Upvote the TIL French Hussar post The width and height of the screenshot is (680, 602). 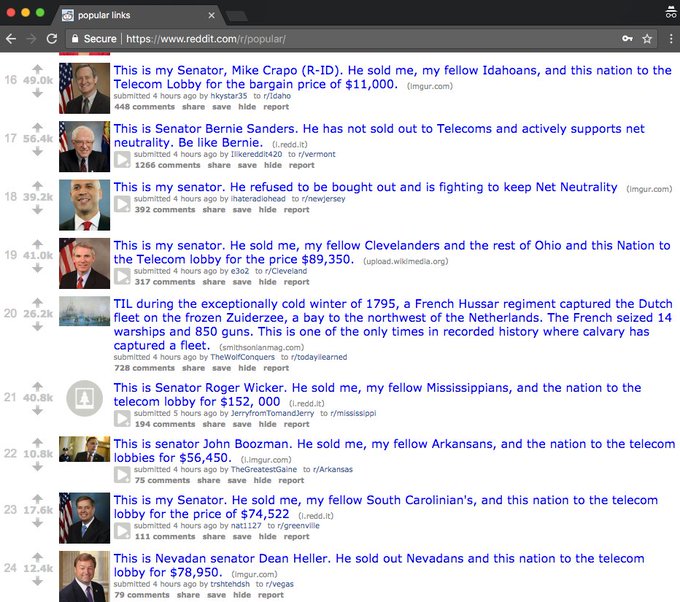tap(38, 302)
